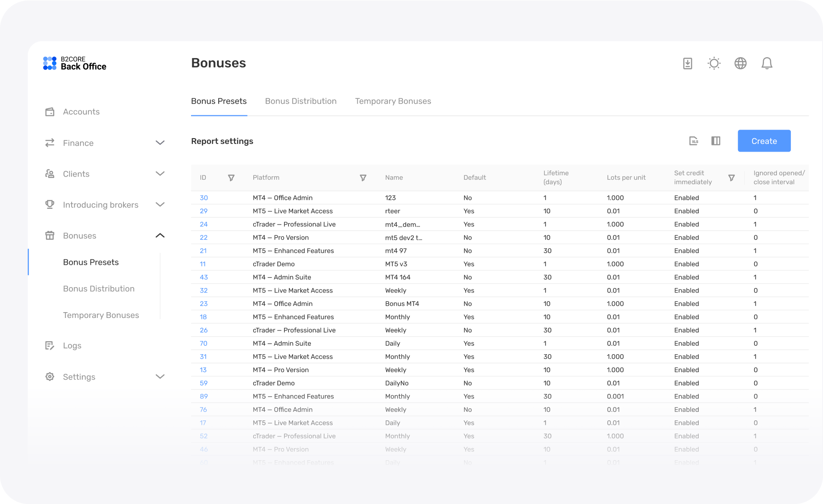Open bonus preset ID 11
This screenshot has width=823, height=504.
(203, 264)
